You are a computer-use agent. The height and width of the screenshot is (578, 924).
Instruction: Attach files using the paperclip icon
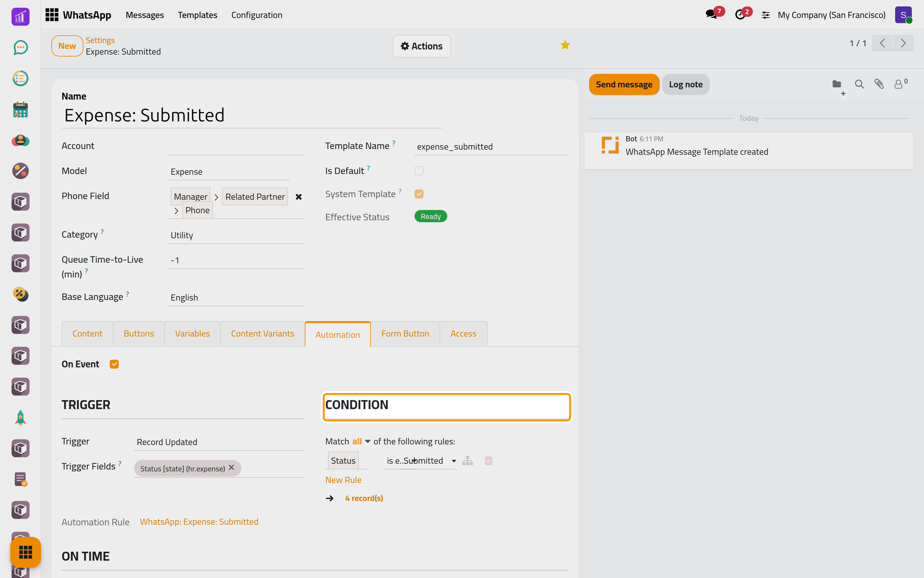879,84
